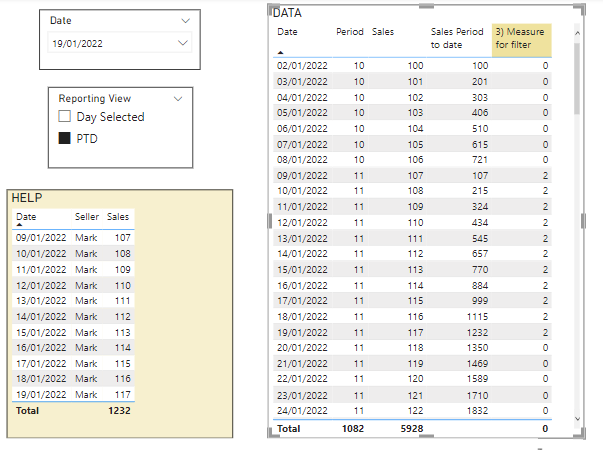
Task: Click total 5928 in DATA table
Action: click(x=412, y=428)
